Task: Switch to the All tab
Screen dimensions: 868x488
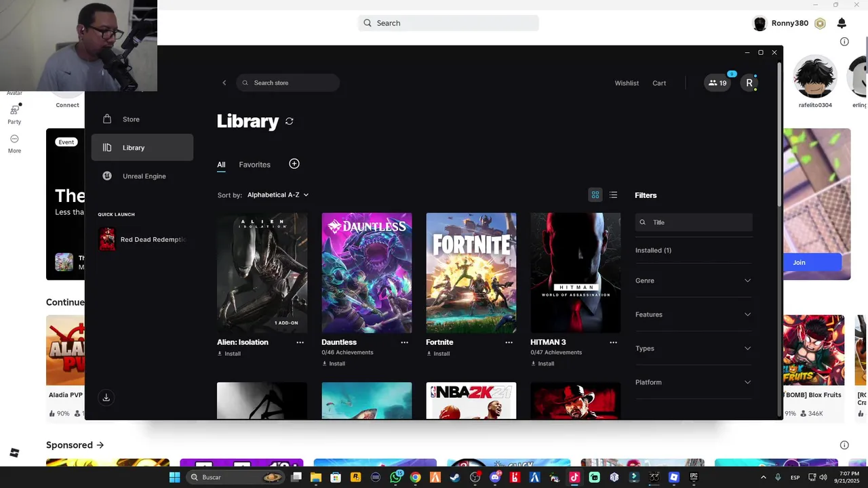Action: point(221,165)
